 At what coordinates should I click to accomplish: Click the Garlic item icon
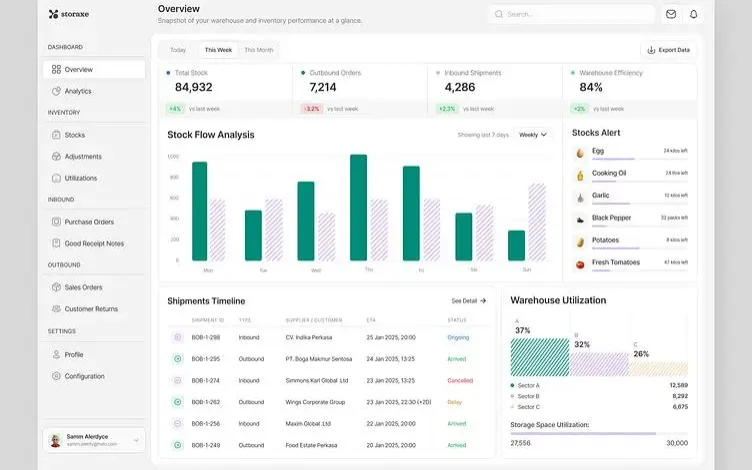(x=580, y=198)
